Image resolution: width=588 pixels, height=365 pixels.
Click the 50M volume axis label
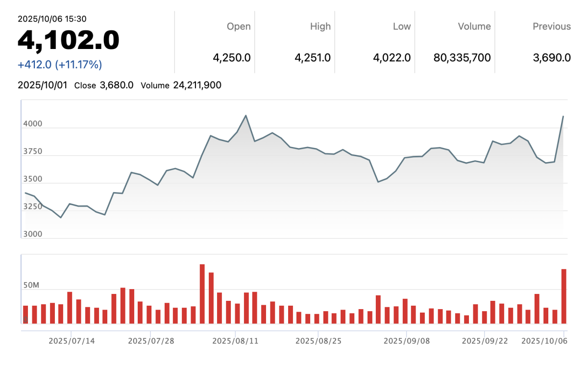pyautogui.click(x=30, y=285)
